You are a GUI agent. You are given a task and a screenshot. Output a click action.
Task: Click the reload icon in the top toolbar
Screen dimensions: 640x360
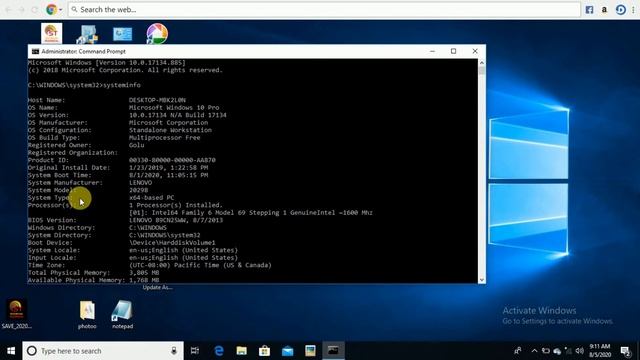[35, 10]
